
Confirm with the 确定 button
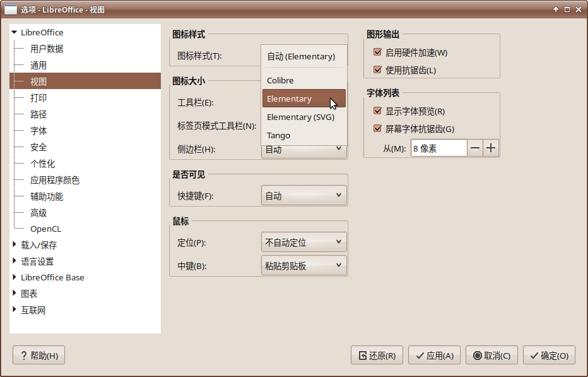tap(549, 356)
